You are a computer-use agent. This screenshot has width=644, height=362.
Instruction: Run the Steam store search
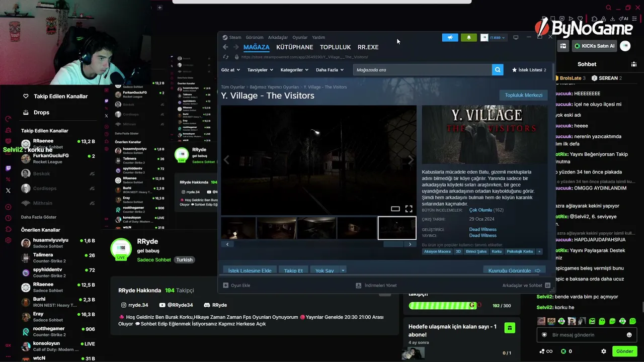tap(498, 70)
